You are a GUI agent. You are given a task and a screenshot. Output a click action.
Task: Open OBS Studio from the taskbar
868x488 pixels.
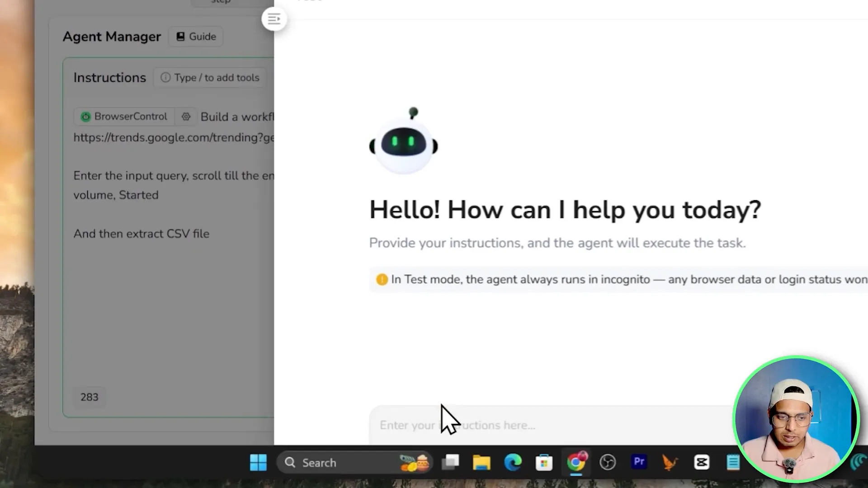608,462
